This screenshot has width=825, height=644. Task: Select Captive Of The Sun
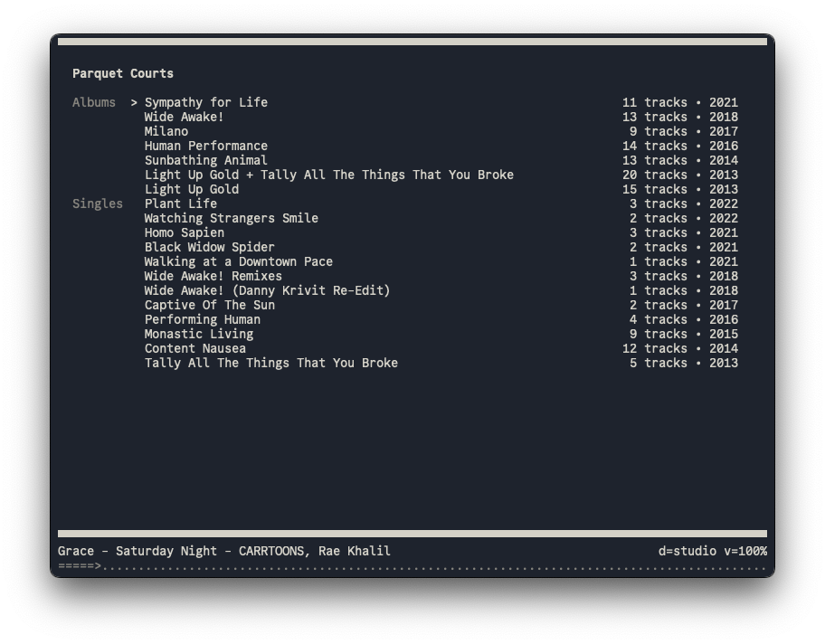210,305
